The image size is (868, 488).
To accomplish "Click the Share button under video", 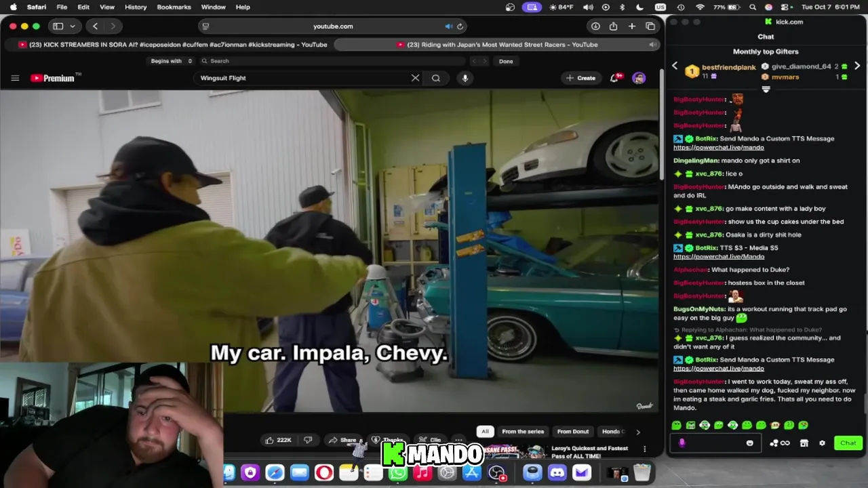I will 343,440.
